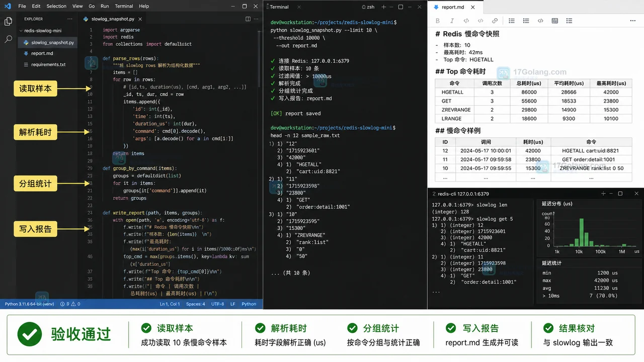Select slowlog_snapshot.py in the Explorer
The image size is (644, 362).
[48, 43]
